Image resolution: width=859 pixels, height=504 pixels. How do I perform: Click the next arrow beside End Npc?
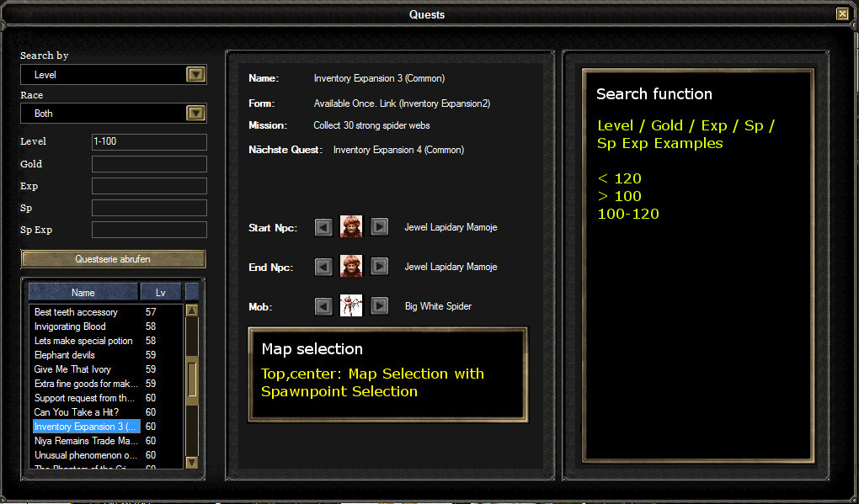click(379, 266)
